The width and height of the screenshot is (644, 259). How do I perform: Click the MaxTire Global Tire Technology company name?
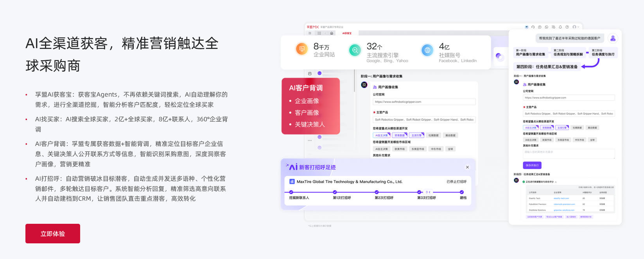tap(349, 182)
